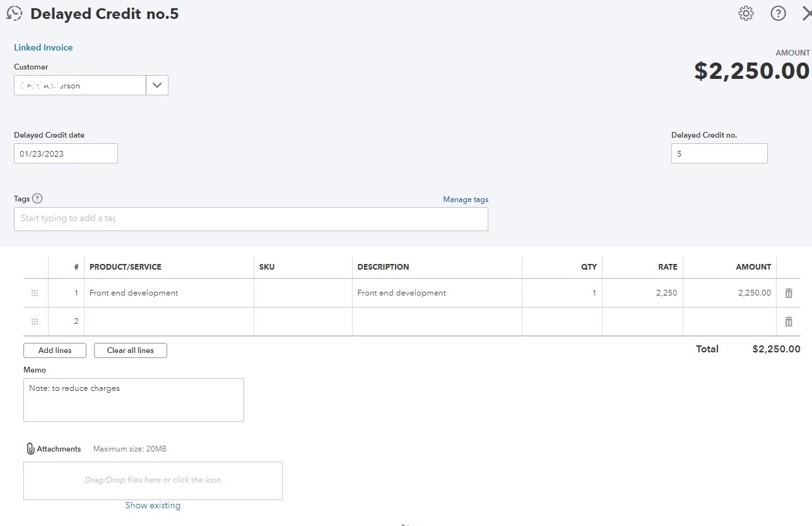The width and height of the screenshot is (812, 526).
Task: Click the Delayed Credit no.5 title
Action: (x=105, y=14)
